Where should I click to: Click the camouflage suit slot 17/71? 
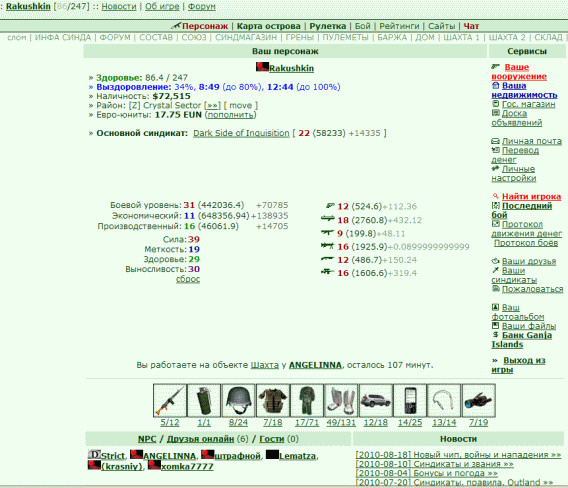[307, 401]
